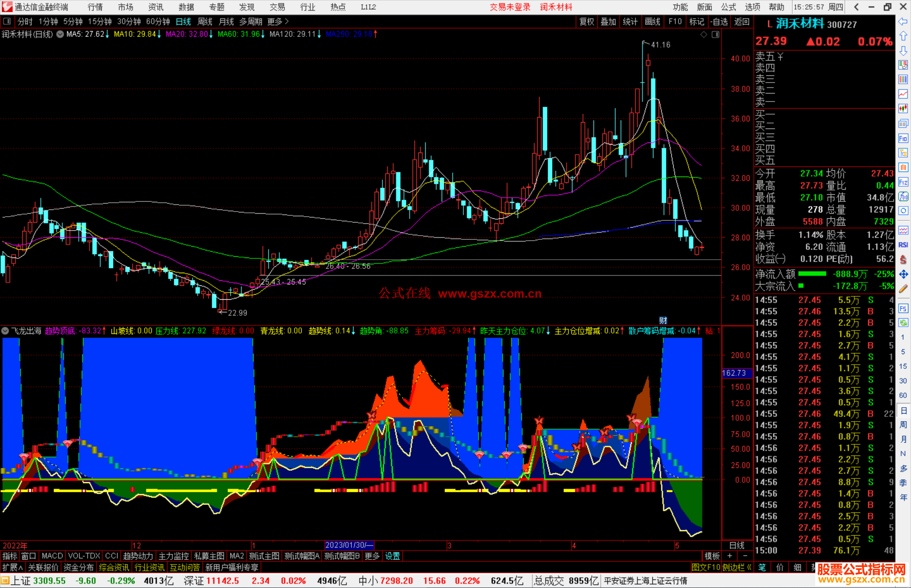Open the 行情 menu

coord(95,7)
